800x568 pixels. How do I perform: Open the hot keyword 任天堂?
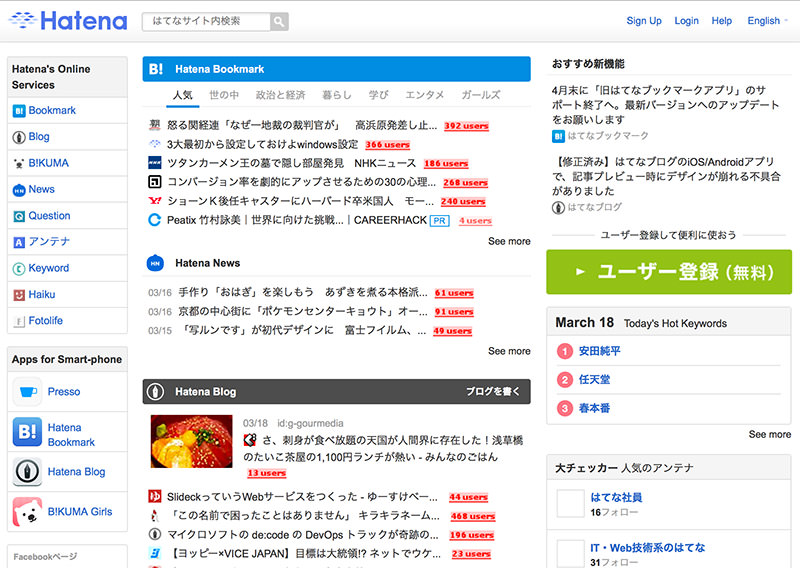click(x=594, y=379)
